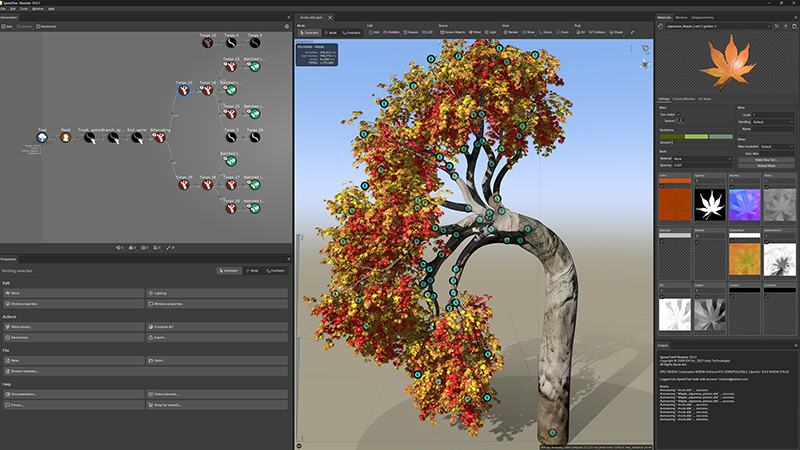Click the Mesh generator node

66,137
